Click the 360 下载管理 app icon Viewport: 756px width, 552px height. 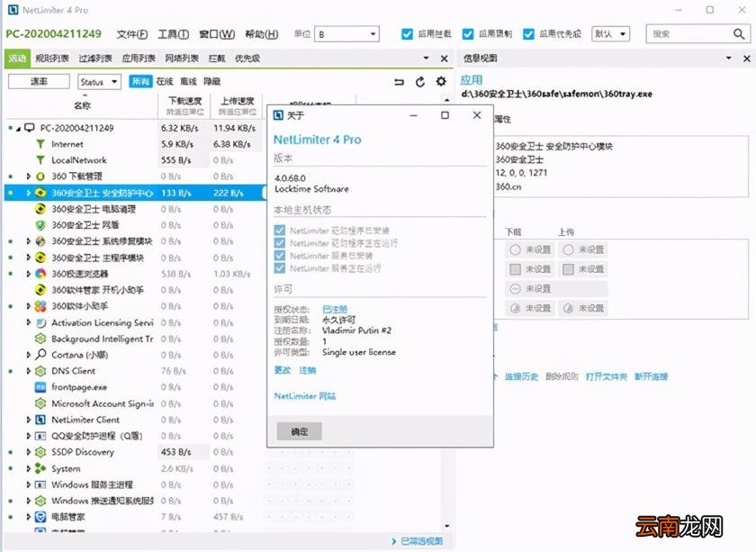pos(41,176)
